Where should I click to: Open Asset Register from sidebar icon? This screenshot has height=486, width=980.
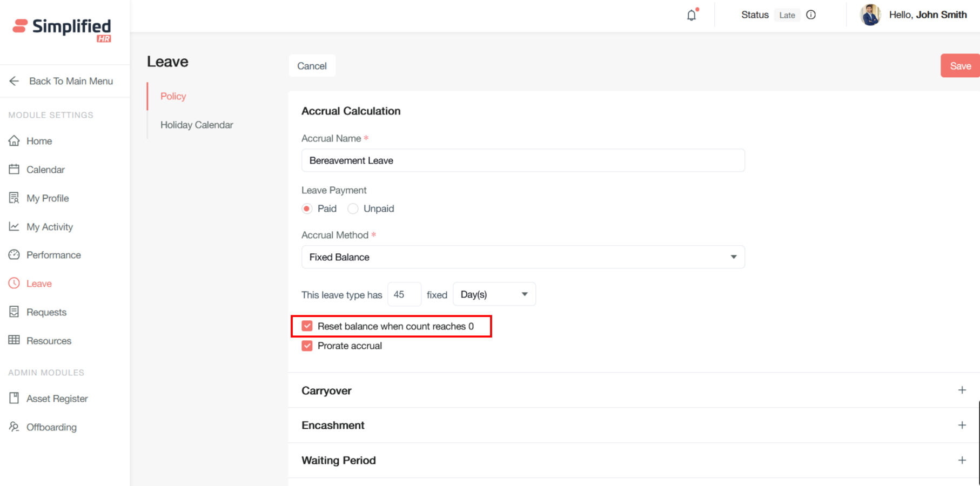[14, 399]
